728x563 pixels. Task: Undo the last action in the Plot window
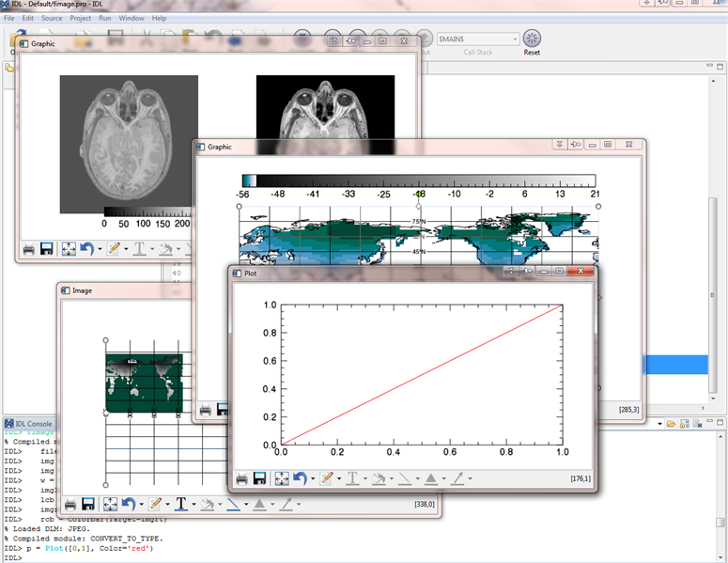tap(300, 478)
